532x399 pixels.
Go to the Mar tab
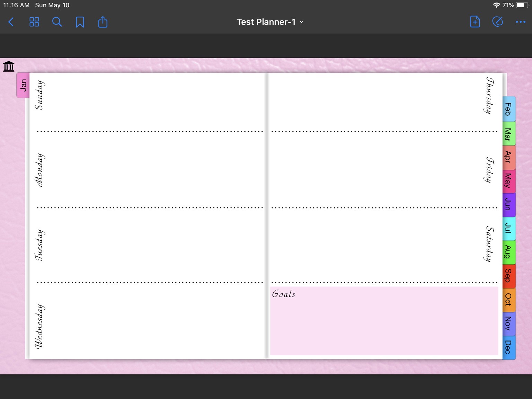pos(509,134)
